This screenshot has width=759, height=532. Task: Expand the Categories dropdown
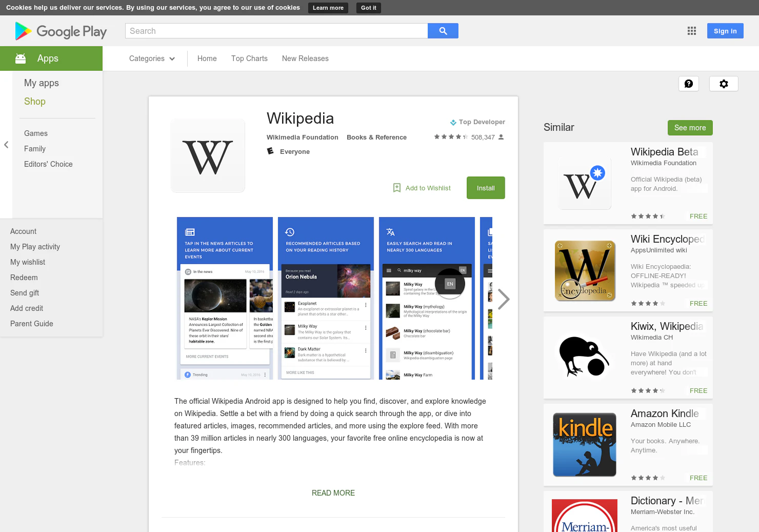click(x=152, y=58)
